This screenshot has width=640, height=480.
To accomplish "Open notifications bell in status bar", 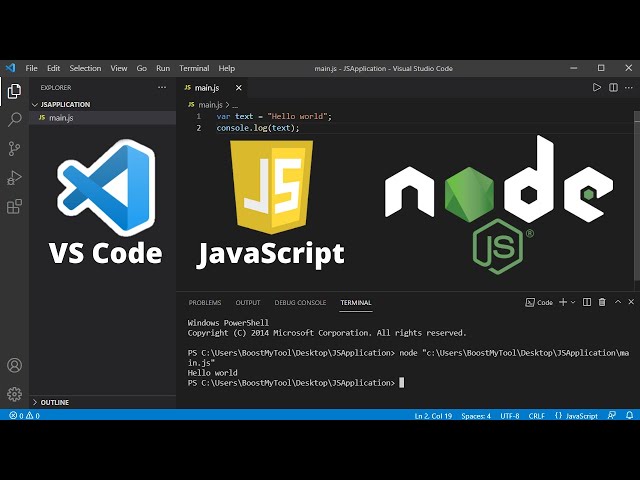I will [x=629, y=415].
